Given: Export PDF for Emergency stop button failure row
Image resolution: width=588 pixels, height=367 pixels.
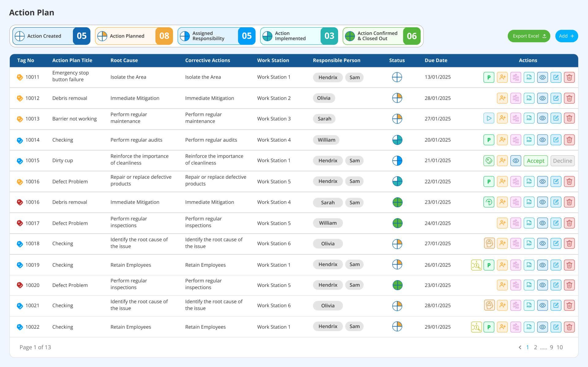Looking at the screenshot, I should pyautogui.click(x=529, y=77).
